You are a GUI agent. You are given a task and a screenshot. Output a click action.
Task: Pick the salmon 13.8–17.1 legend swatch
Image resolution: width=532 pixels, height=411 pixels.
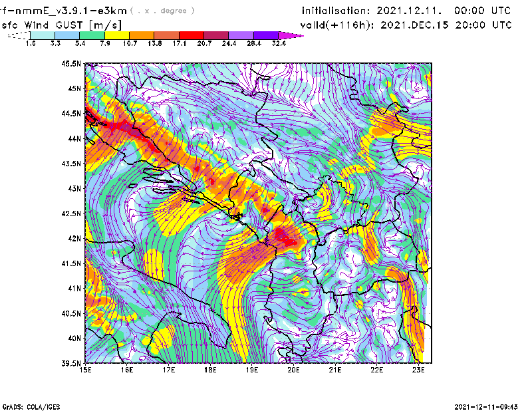pyautogui.click(x=167, y=35)
